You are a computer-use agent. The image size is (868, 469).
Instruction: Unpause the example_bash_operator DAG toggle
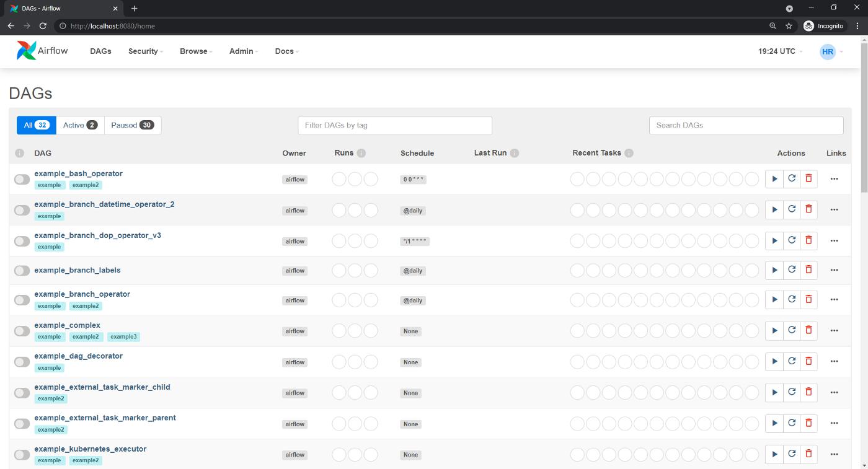tap(22, 179)
